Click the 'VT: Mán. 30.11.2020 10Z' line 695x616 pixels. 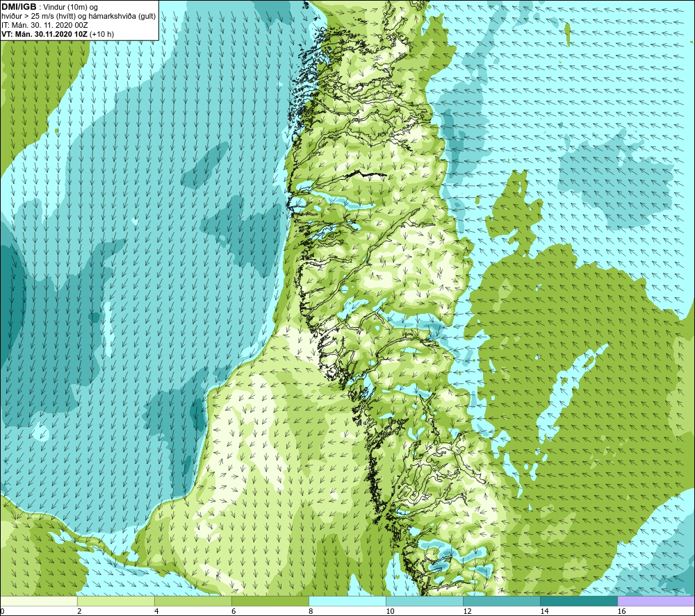(x=44, y=34)
